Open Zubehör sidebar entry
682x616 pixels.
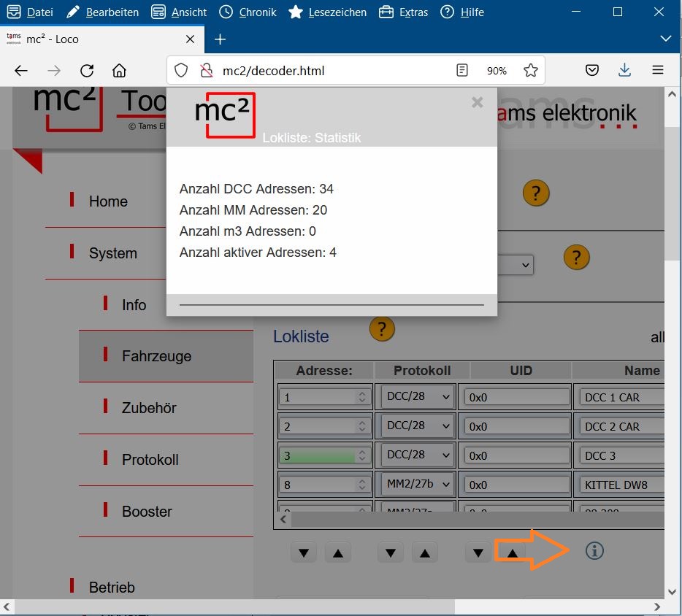tap(149, 408)
